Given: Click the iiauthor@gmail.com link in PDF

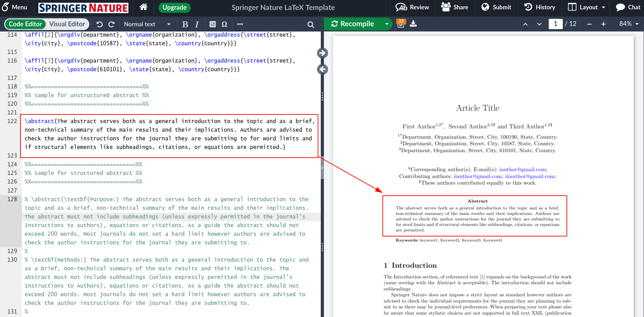Looking at the screenshot, I should (x=478, y=176).
